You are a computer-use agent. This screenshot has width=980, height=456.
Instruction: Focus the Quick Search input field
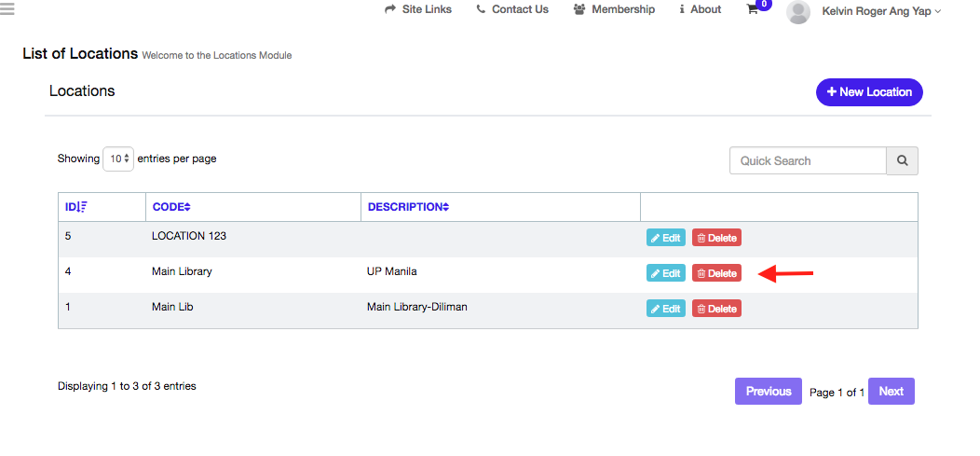coord(808,160)
